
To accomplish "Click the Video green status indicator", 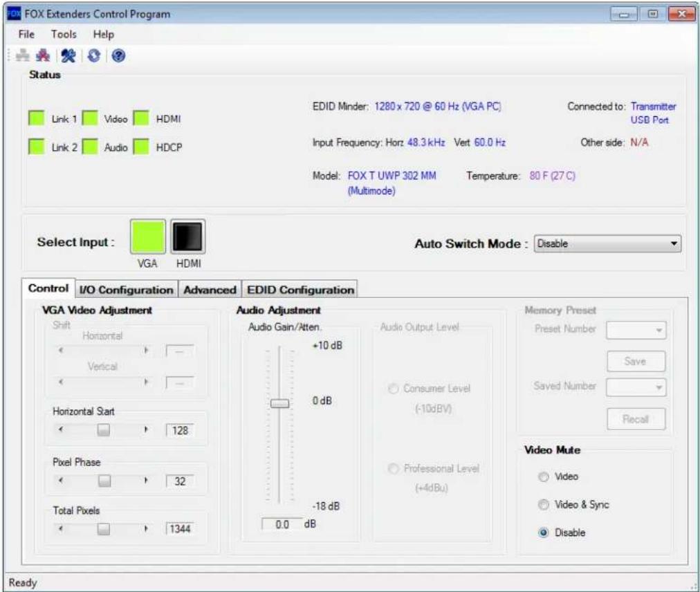I will pyautogui.click(x=90, y=118).
